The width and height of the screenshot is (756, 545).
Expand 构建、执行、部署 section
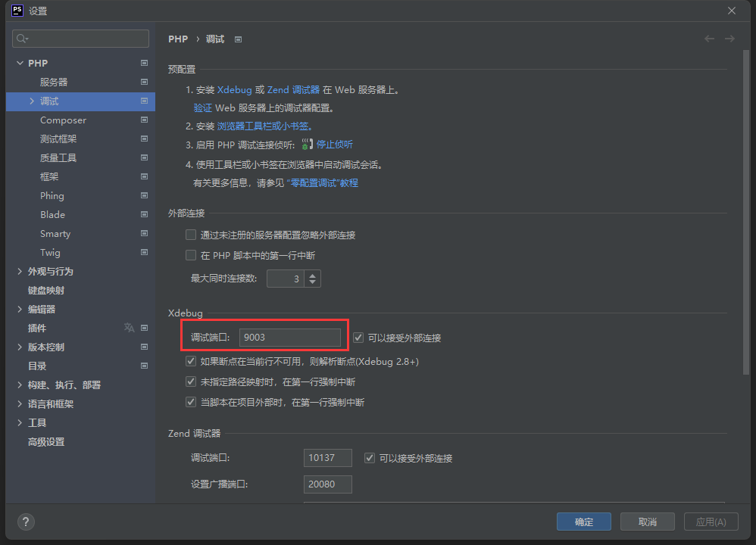(x=20, y=385)
